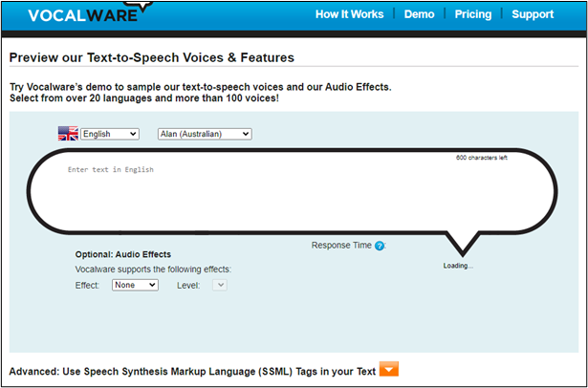Viewport: 588px width, 388px height.
Task: Click the Response Time label
Action: coord(341,246)
